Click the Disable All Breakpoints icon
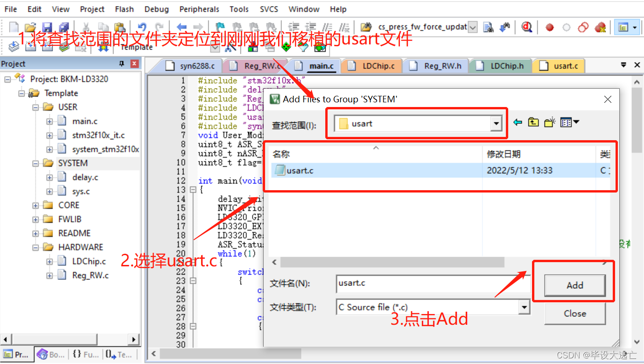The image size is (644, 364). tap(583, 27)
